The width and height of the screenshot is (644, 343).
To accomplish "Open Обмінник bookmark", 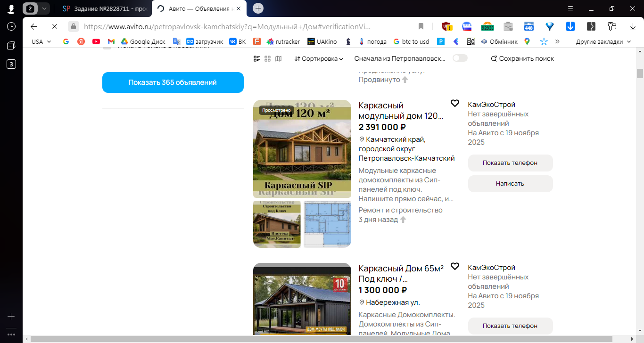I will (499, 41).
